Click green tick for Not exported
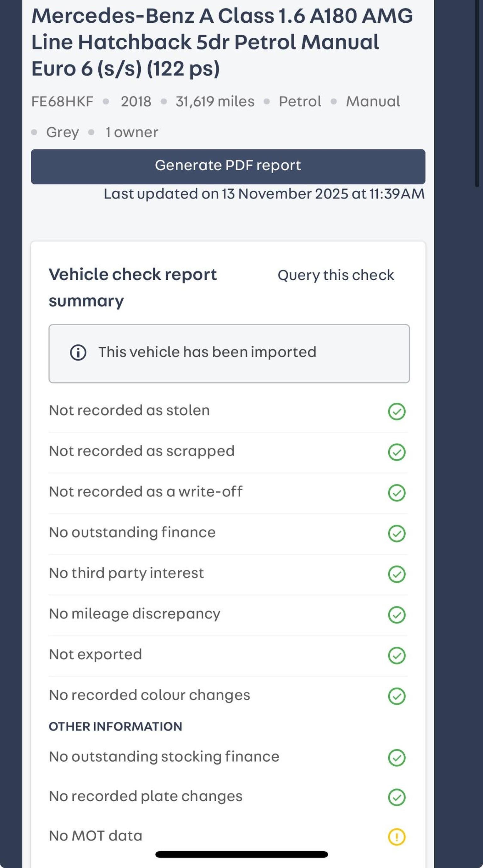This screenshot has width=483, height=868. pos(397,655)
